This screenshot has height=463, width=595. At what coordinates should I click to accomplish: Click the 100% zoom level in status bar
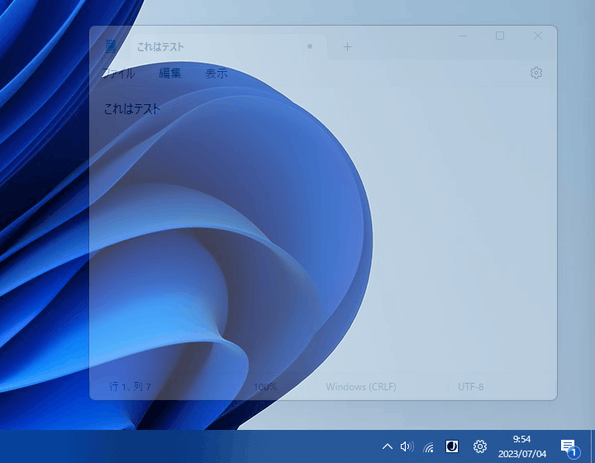(x=265, y=387)
